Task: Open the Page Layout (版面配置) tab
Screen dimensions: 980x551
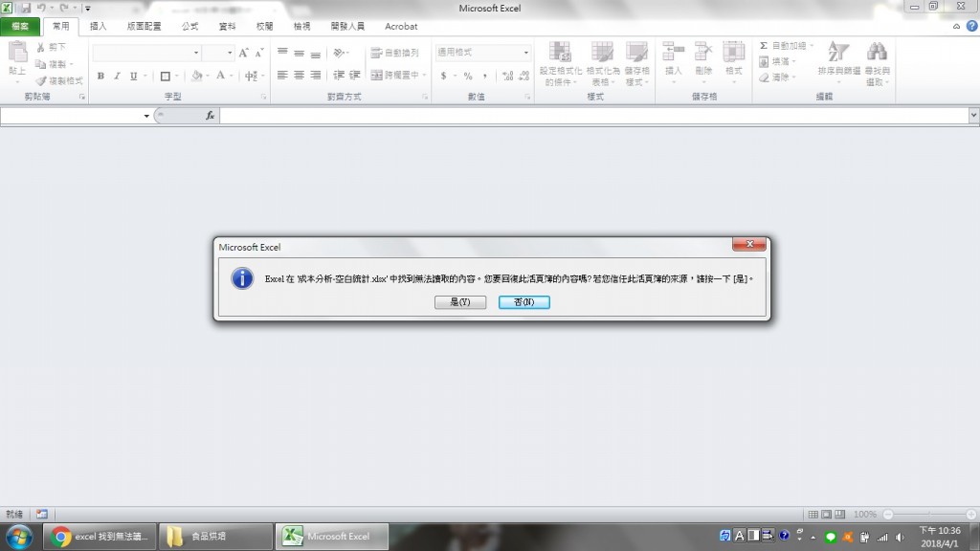Action: (144, 26)
